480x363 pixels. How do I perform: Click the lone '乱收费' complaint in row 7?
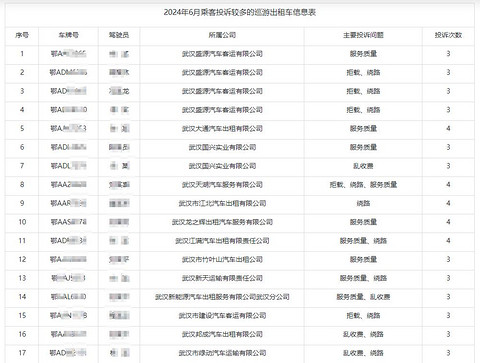coord(363,166)
